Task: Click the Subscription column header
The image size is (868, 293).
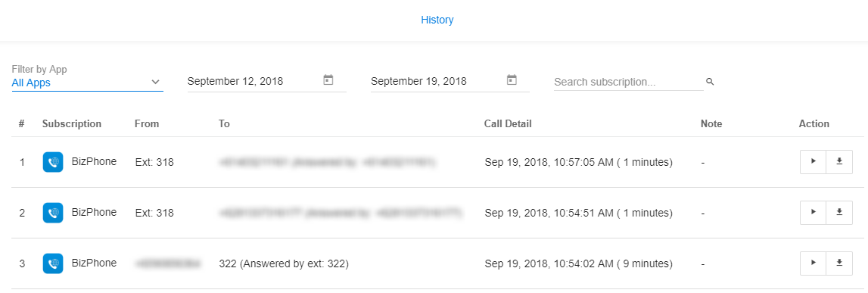Action: coord(72,123)
